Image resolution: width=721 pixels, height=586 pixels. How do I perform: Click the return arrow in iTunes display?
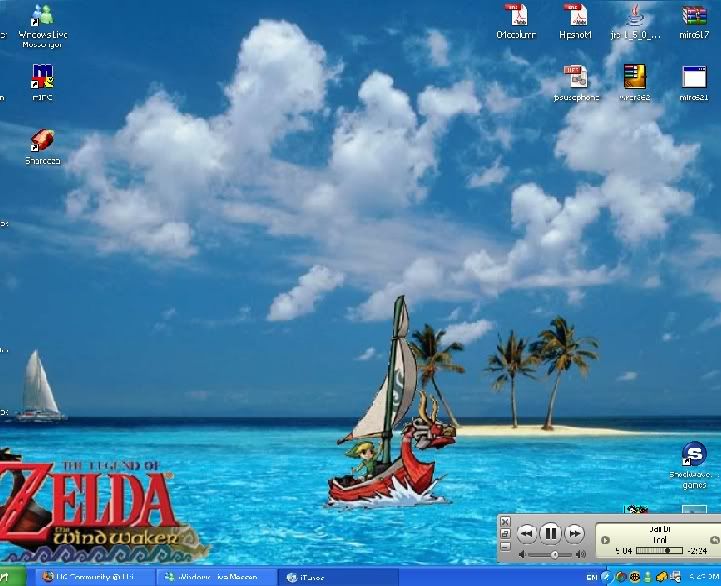click(715, 540)
